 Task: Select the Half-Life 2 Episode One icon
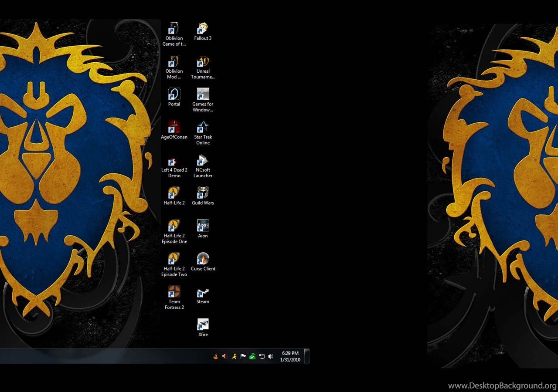(174, 232)
